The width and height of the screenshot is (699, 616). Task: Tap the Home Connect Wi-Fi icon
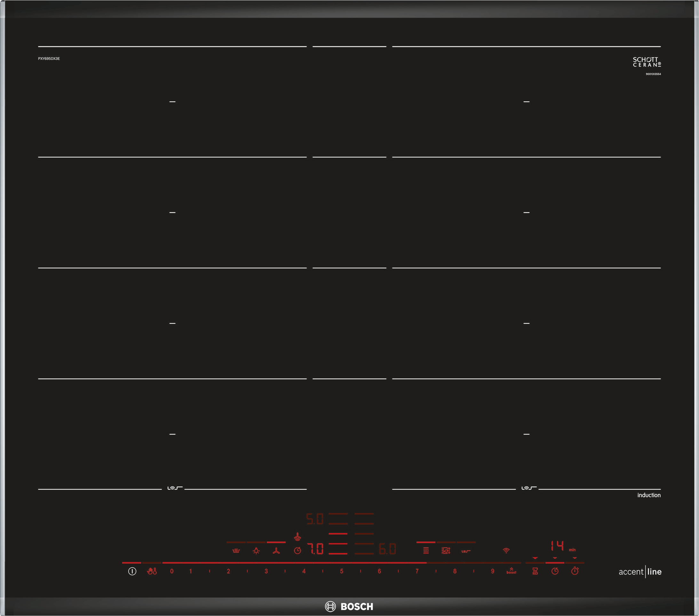click(506, 550)
